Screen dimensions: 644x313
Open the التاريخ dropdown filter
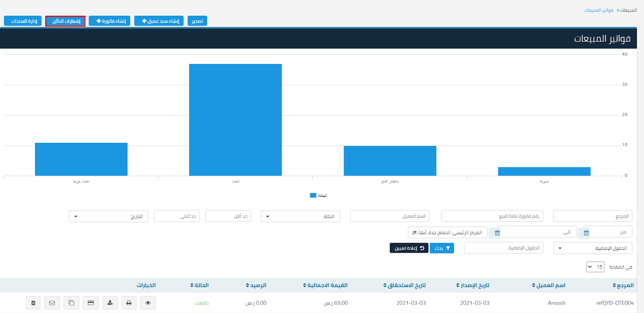point(108,216)
